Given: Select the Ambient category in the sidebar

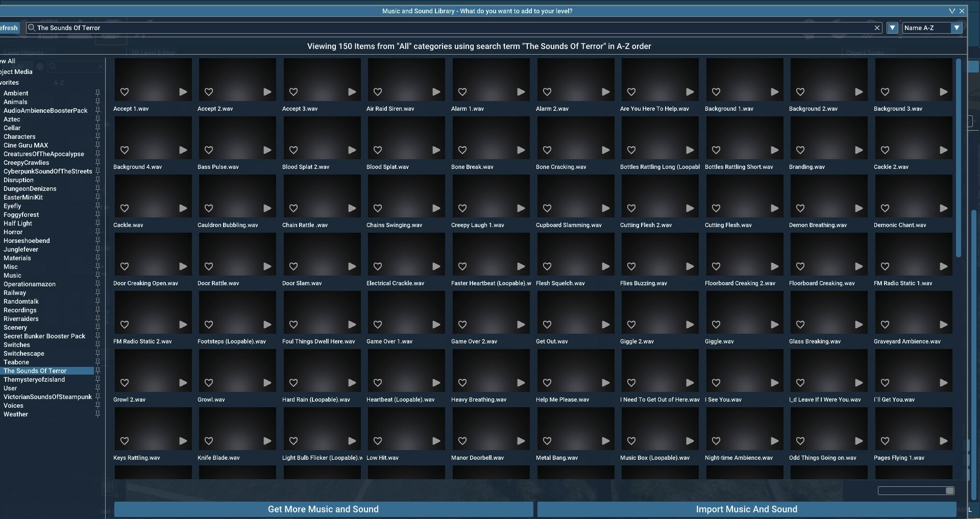Looking at the screenshot, I should (16, 93).
